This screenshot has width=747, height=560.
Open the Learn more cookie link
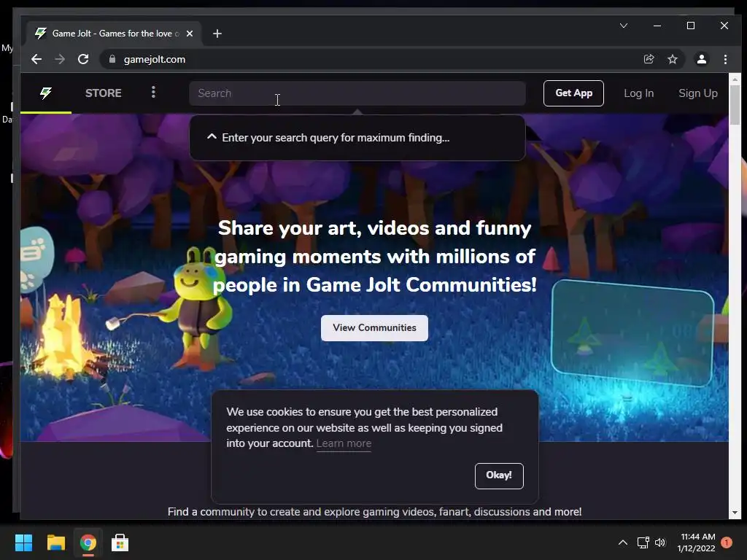tap(344, 443)
